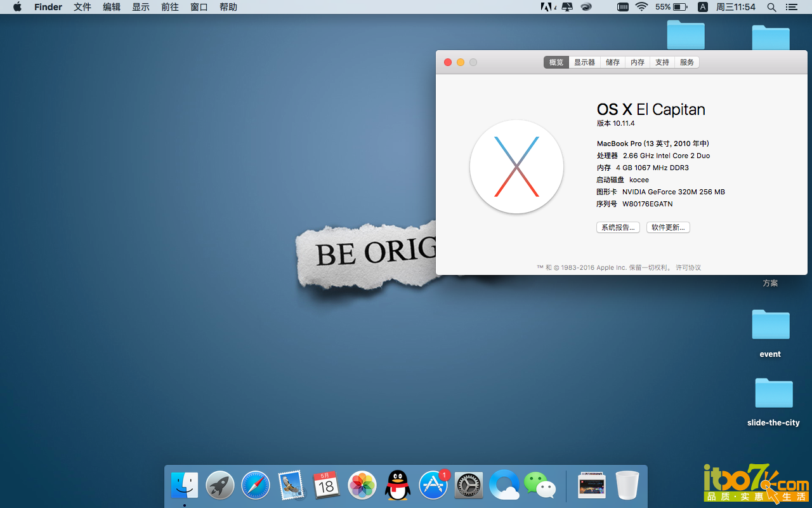Switch to the 支持 tab
The image size is (812, 508).
[x=662, y=62]
